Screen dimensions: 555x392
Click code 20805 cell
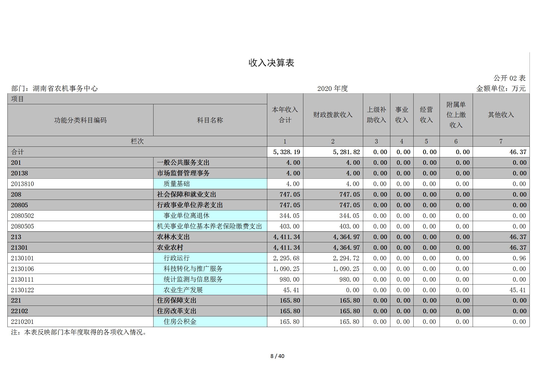coord(80,205)
